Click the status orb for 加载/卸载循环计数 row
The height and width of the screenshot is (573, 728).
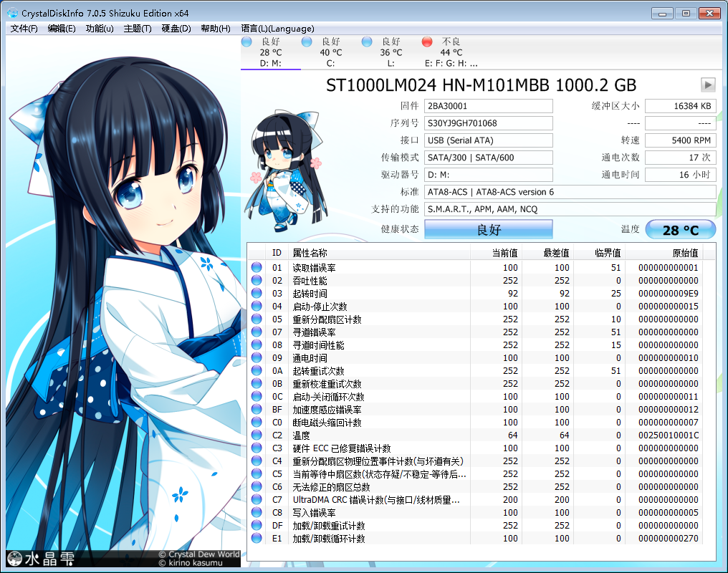(x=257, y=538)
